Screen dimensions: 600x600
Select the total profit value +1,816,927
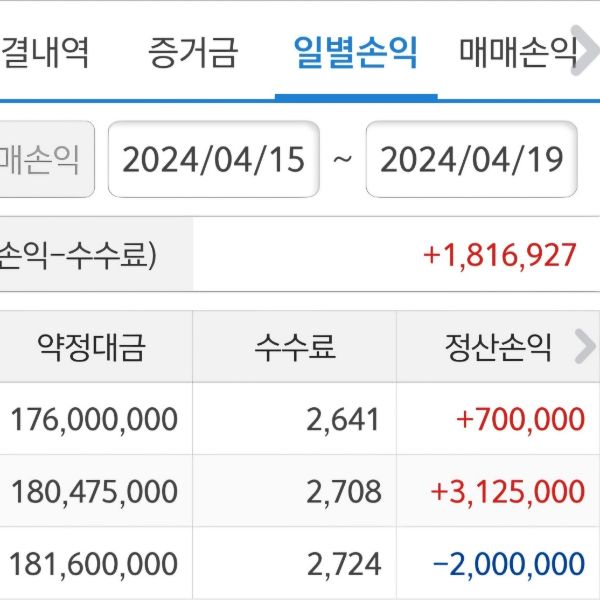coord(500,255)
